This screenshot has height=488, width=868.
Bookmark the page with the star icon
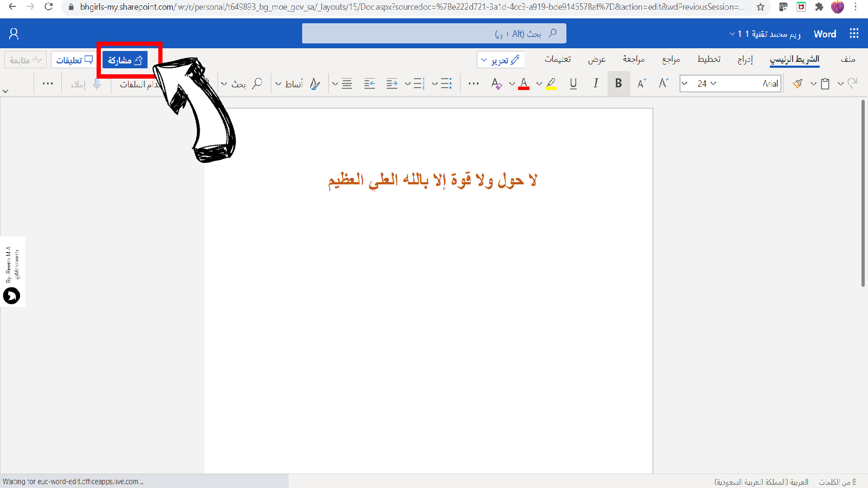761,7
